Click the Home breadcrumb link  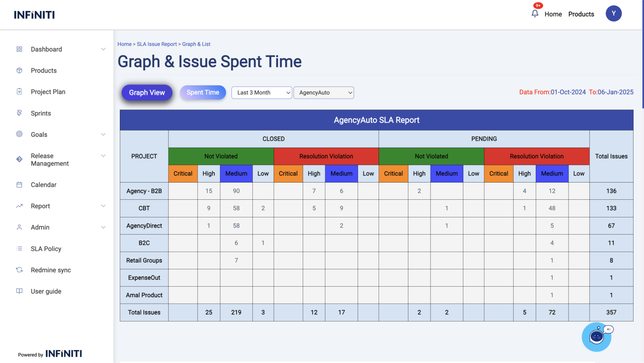tap(125, 44)
